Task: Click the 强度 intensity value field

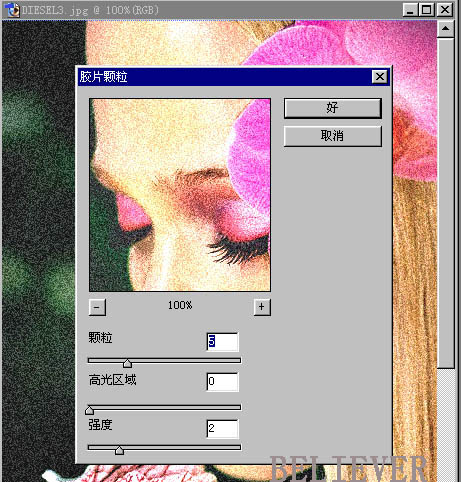Action: pos(222,428)
